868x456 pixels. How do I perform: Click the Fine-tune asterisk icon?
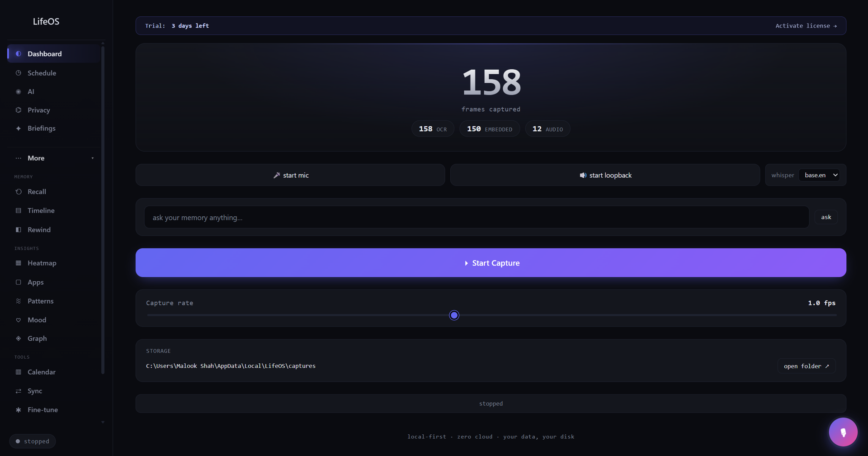(19, 410)
